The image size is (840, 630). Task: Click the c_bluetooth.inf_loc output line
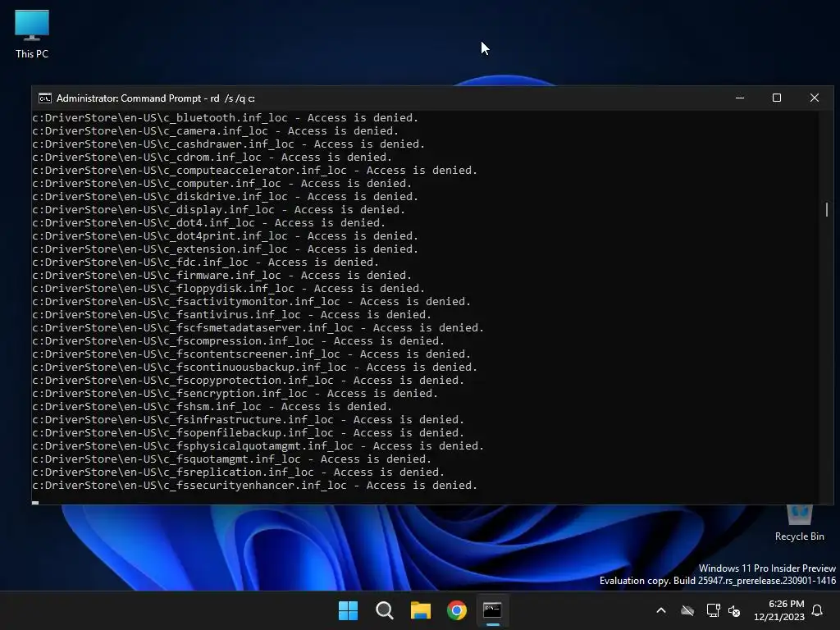point(225,118)
